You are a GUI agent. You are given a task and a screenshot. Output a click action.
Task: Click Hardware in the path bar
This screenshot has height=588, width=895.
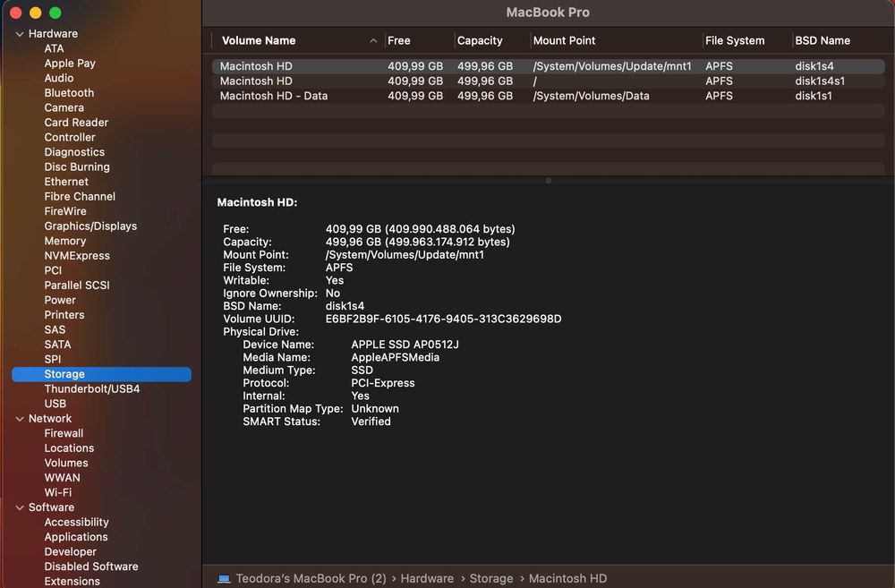(427, 579)
